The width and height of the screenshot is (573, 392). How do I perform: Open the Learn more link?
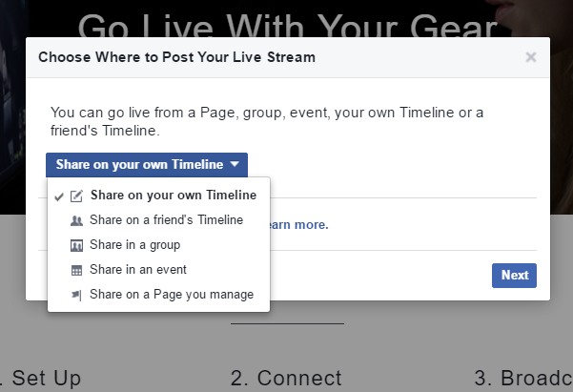pos(299,225)
